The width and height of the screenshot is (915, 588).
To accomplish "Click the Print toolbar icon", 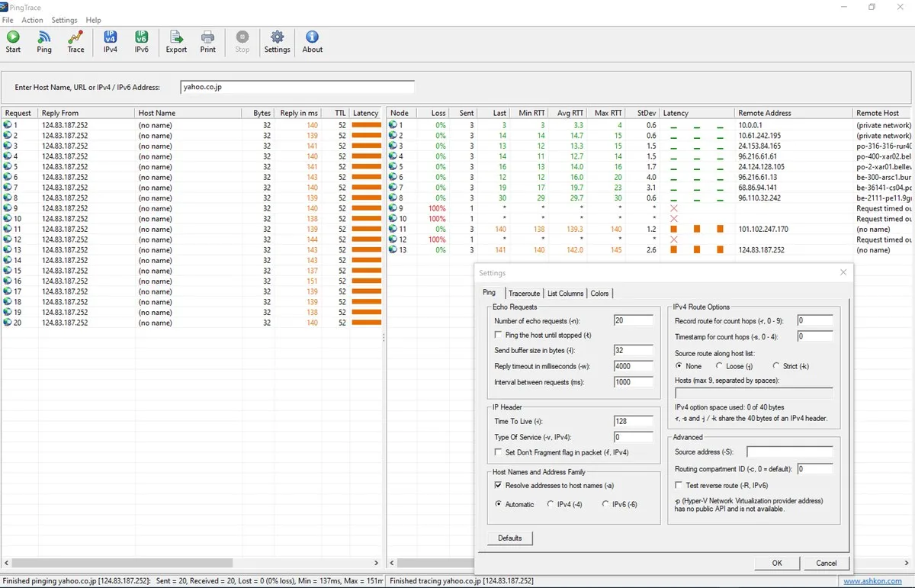I will [207, 37].
